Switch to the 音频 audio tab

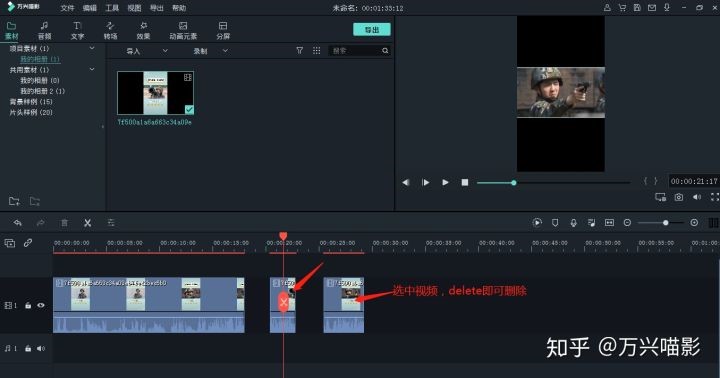45,30
